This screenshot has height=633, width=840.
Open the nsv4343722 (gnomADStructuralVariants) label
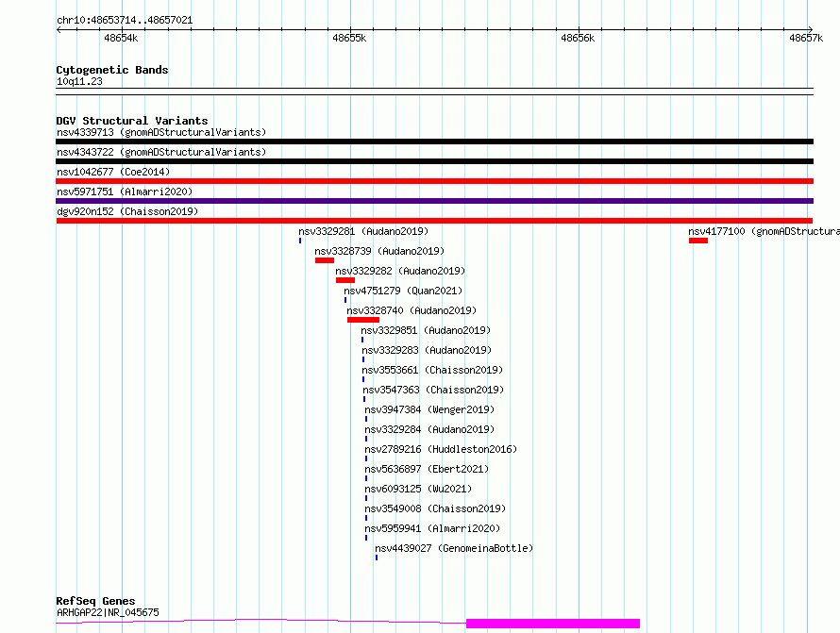click(x=161, y=152)
